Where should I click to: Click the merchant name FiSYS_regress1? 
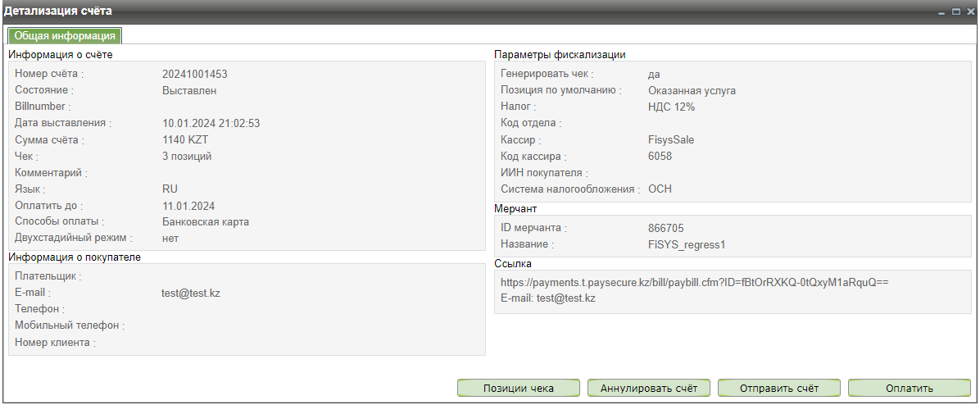(x=687, y=244)
